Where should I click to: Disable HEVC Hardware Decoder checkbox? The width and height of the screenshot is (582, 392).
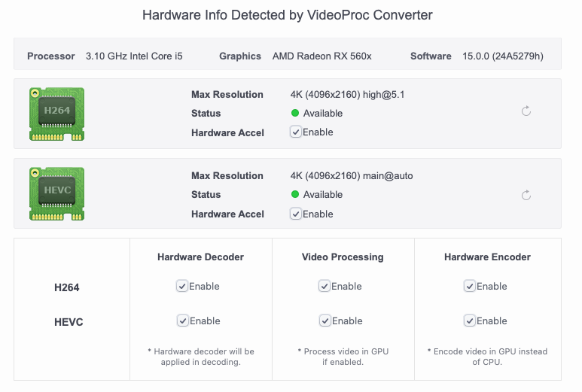pos(183,321)
